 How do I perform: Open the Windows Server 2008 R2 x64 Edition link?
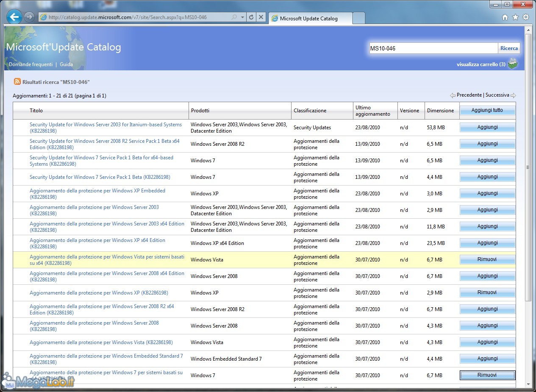[102, 309]
